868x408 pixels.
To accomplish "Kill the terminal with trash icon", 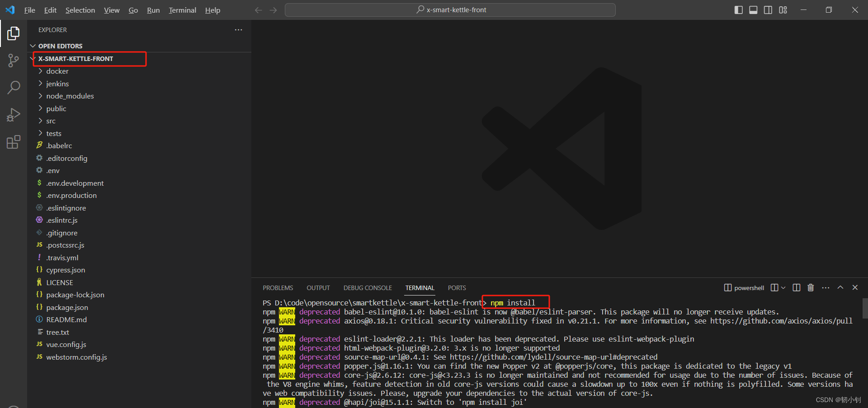I will [x=811, y=287].
